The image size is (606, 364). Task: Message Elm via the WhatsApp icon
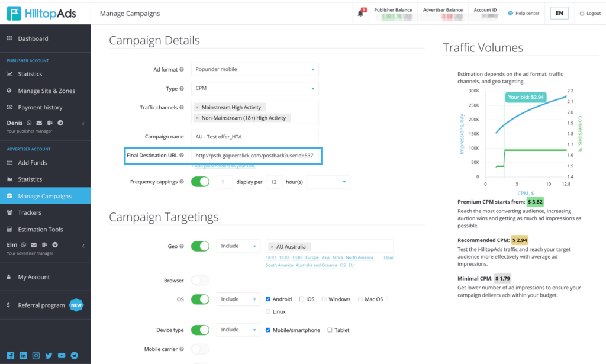[x=24, y=244]
